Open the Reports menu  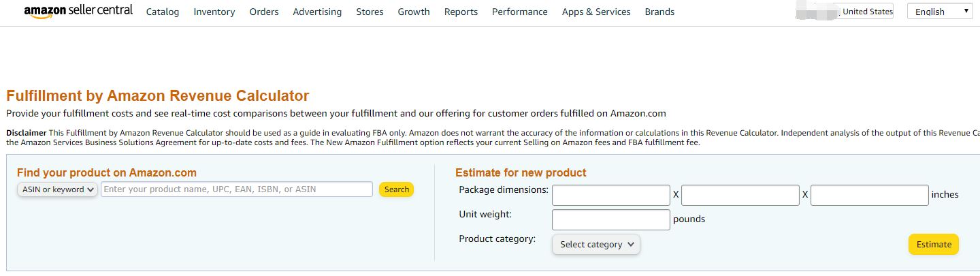point(461,12)
